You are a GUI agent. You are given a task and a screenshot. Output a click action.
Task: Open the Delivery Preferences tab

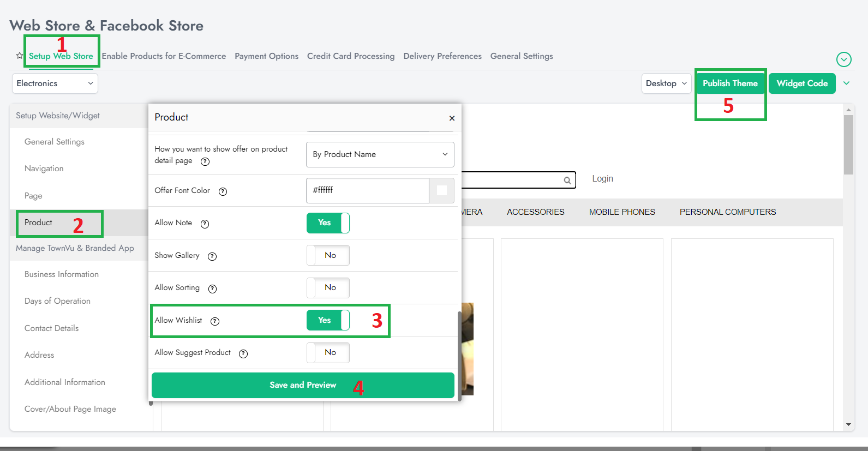(x=442, y=56)
